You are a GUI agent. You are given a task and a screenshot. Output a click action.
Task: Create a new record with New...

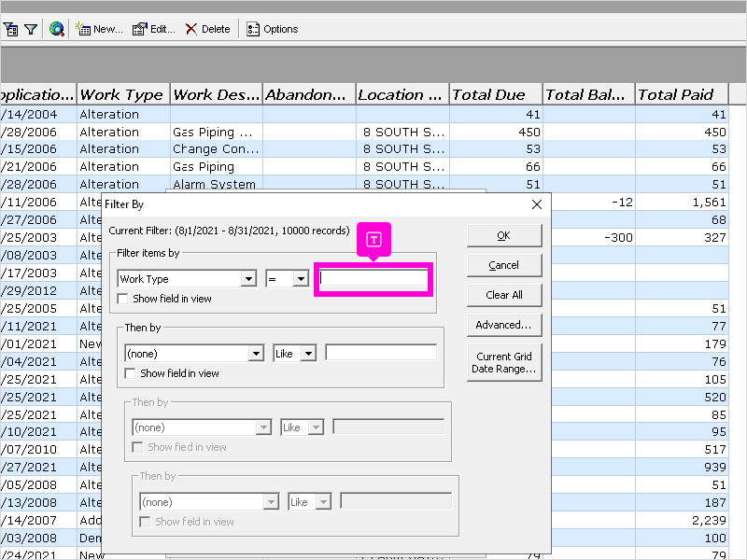coord(99,30)
